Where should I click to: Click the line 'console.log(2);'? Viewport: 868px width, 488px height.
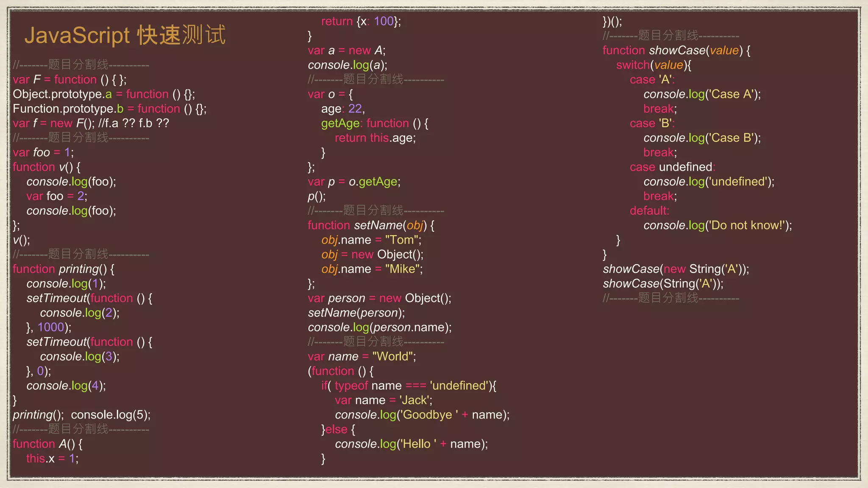pyautogui.click(x=80, y=313)
